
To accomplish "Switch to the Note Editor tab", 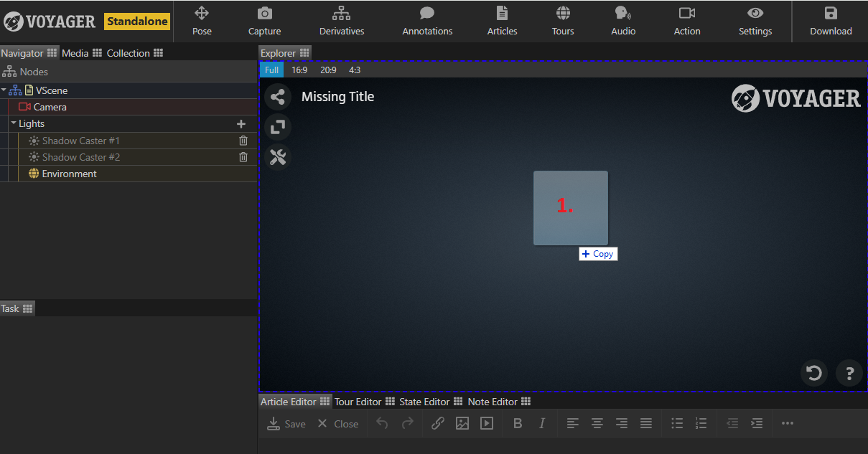I will 499,402.
